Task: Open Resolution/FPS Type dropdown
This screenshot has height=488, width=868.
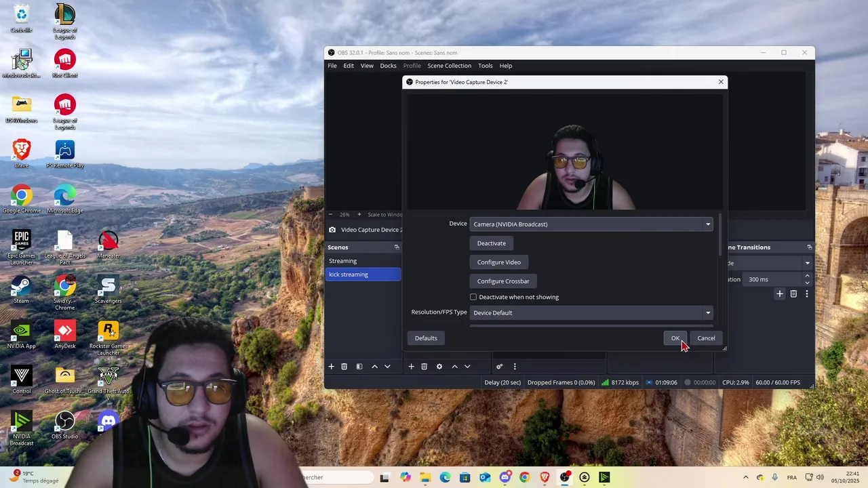Action: [x=591, y=312]
